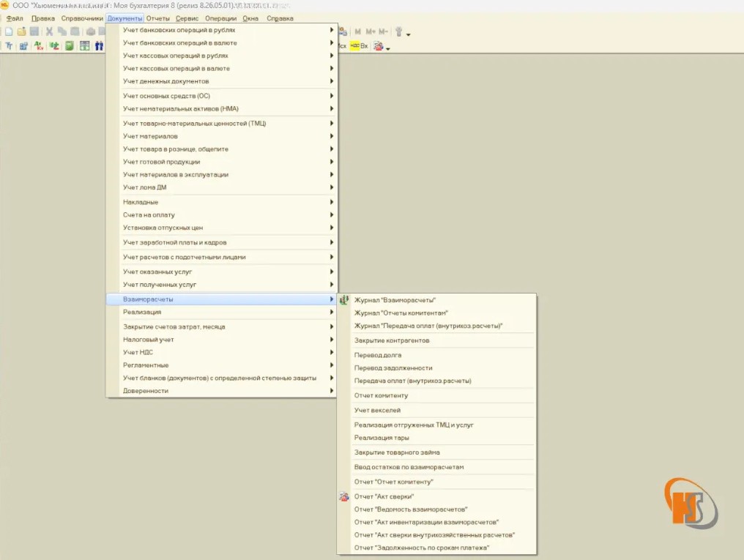Choose Ввод остатков по взаиморасчетам
The height and width of the screenshot is (560, 744).
tap(436, 467)
